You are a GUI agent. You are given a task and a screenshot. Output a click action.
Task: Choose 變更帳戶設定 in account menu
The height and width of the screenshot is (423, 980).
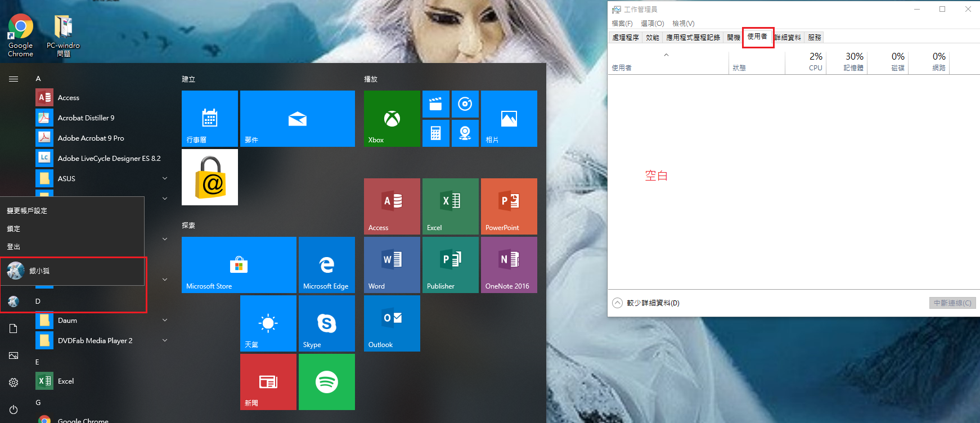pyautogui.click(x=72, y=210)
